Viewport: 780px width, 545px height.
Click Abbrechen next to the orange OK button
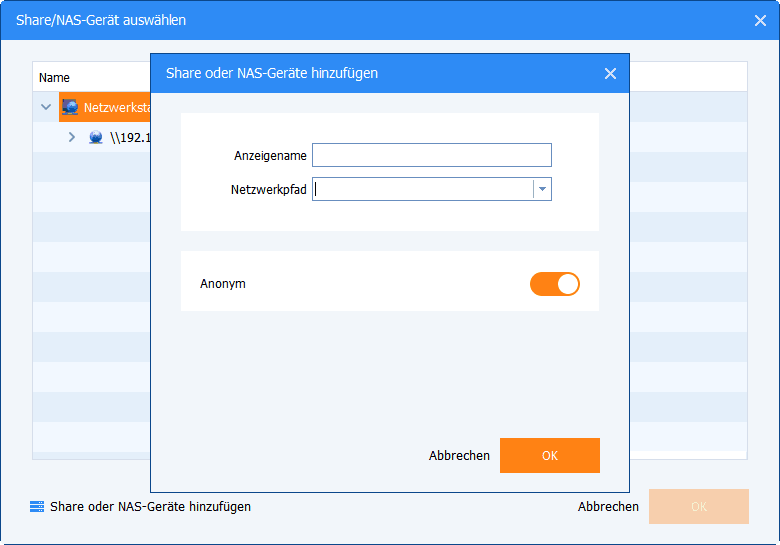(x=459, y=456)
